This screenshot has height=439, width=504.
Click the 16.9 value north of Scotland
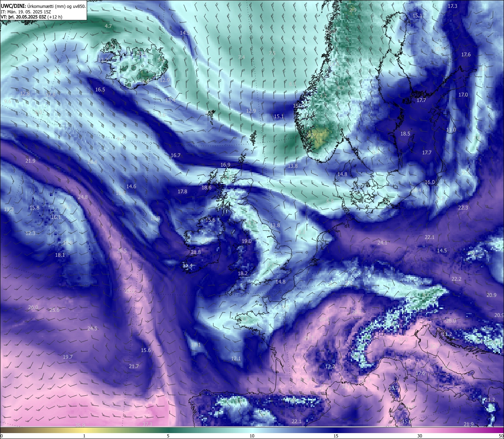click(x=225, y=165)
